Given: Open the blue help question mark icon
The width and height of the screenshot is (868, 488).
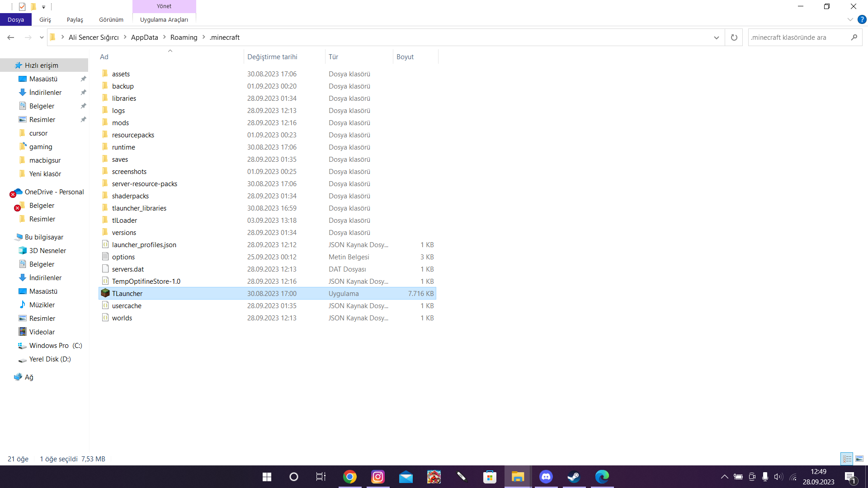Looking at the screenshot, I should [862, 19].
